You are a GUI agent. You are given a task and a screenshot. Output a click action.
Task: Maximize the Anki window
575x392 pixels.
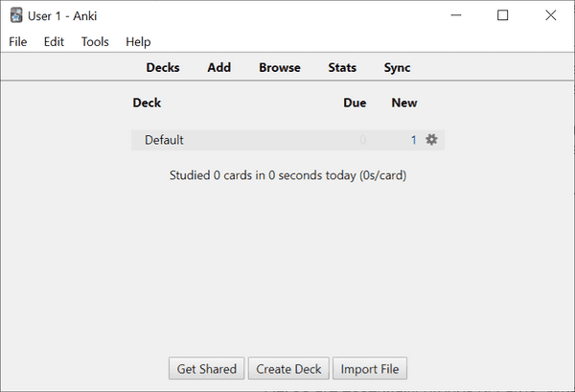pyautogui.click(x=503, y=15)
